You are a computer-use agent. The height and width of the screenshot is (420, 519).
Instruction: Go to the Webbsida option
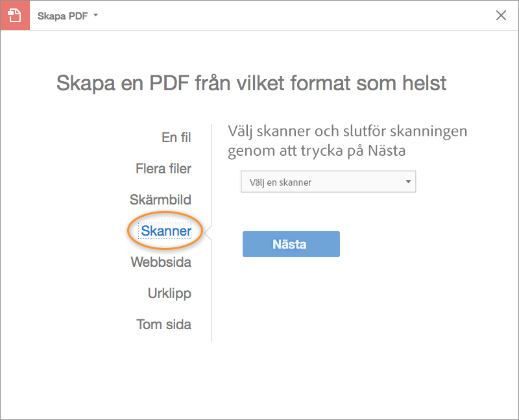point(161,262)
